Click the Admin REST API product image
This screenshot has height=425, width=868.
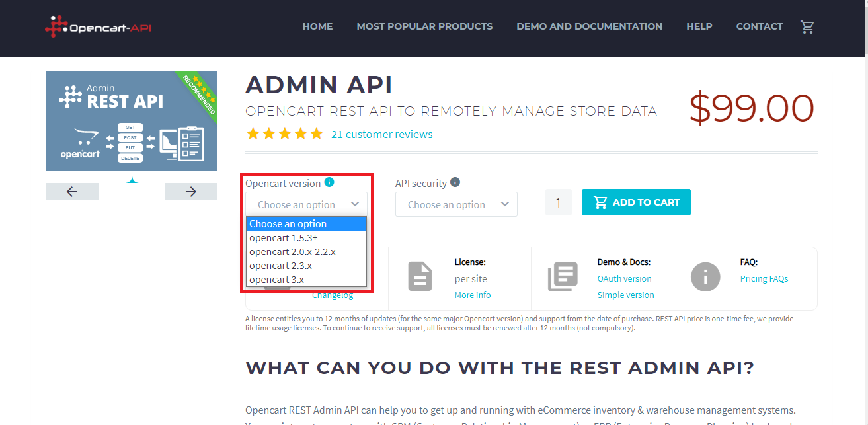132,121
